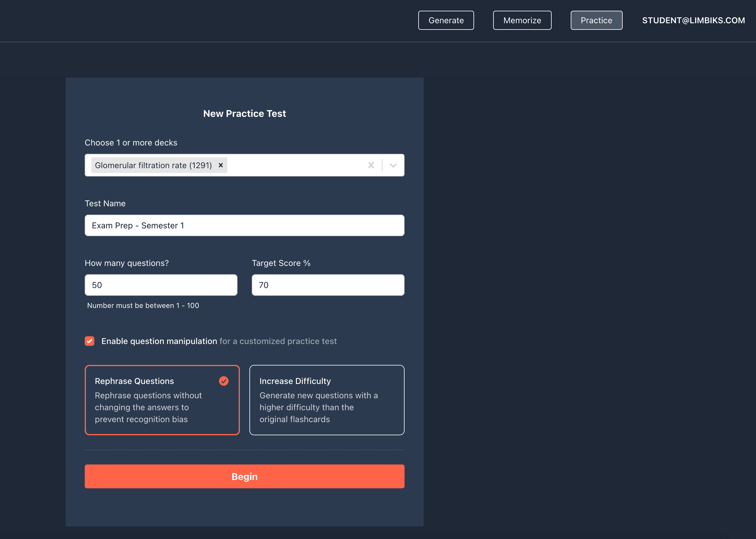The image size is (756, 539).
Task: Click the Increase Difficulty card description
Action: pos(319,407)
